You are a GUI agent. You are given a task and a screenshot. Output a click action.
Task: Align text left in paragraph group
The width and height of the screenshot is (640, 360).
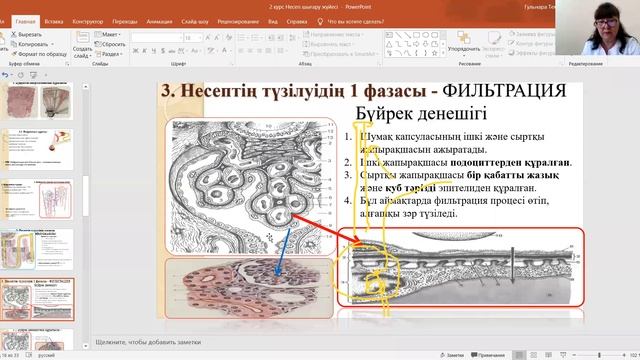(241, 51)
